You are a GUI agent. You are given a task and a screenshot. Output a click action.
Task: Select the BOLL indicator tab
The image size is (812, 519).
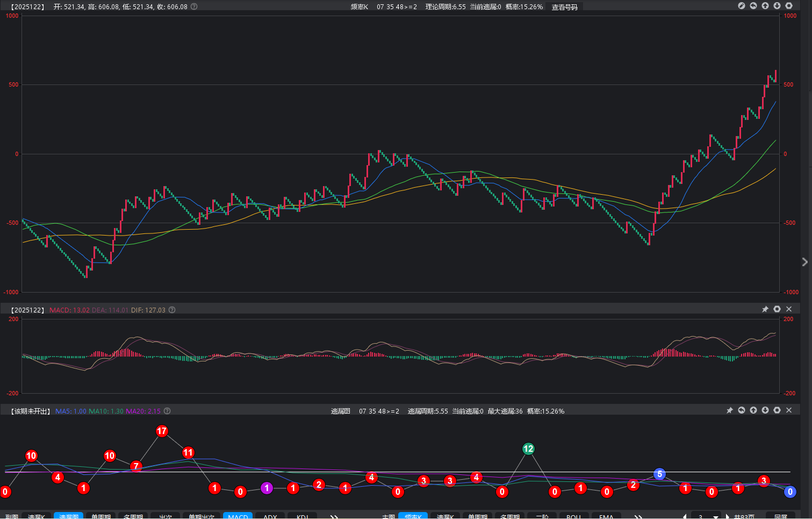click(574, 516)
